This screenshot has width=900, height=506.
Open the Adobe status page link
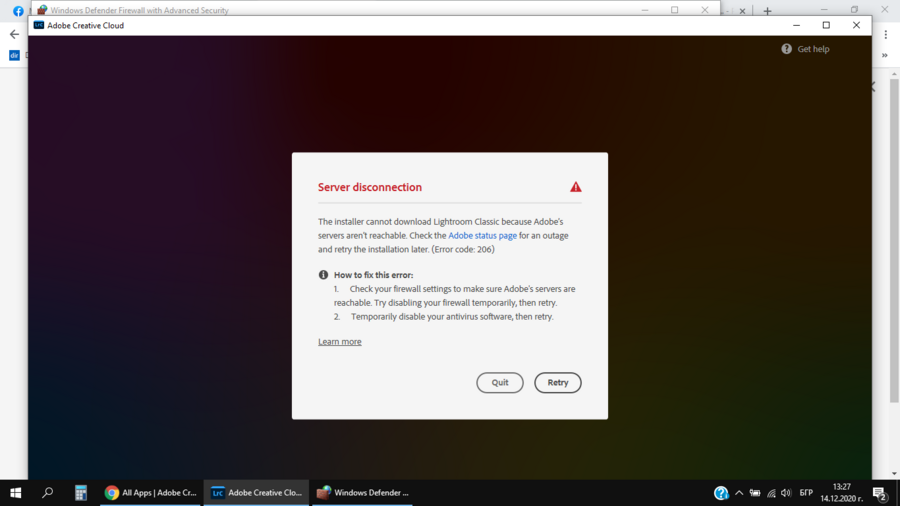pyautogui.click(x=482, y=235)
